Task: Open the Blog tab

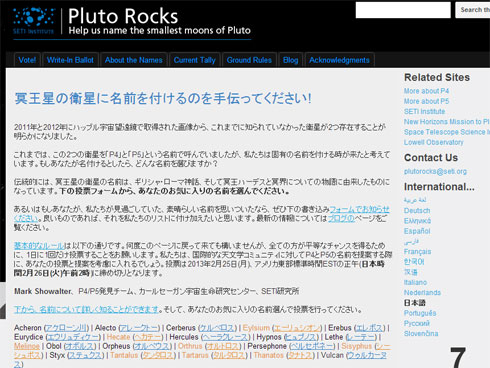Action: (x=290, y=60)
